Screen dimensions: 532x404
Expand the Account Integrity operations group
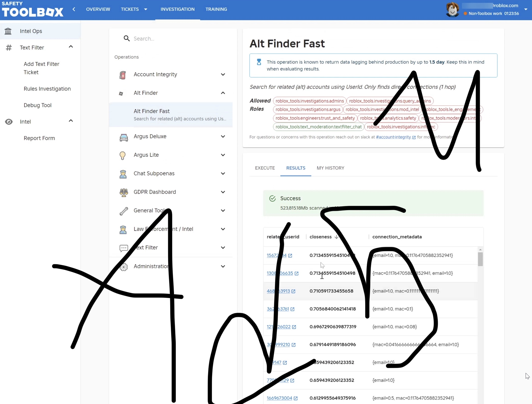(x=223, y=74)
